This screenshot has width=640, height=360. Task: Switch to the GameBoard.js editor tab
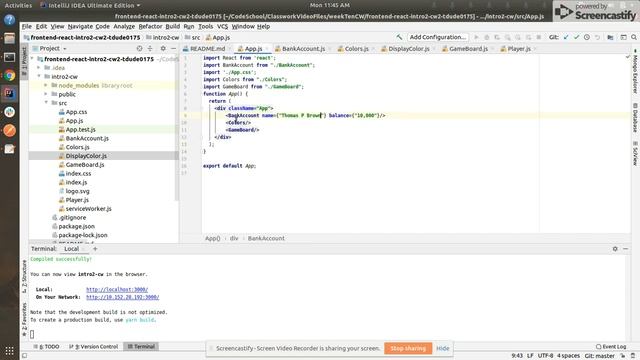click(469, 49)
